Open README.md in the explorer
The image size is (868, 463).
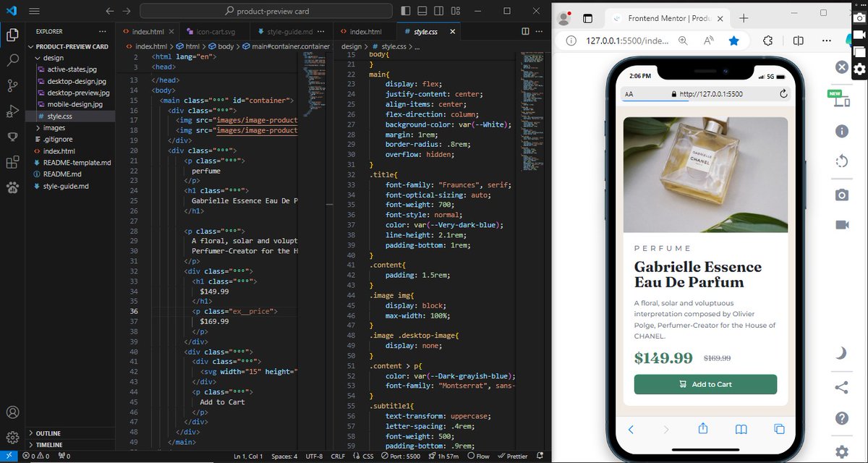pos(62,174)
